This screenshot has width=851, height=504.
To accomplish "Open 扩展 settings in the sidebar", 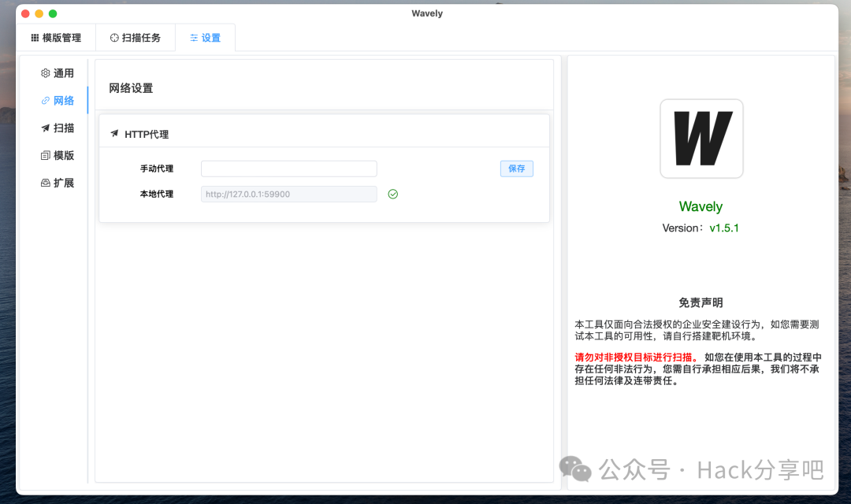I will tap(57, 183).
